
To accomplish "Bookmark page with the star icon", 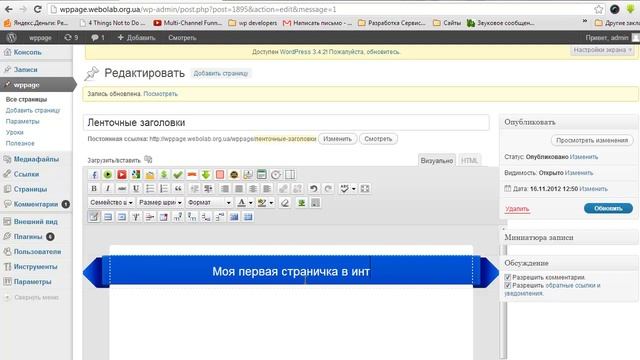I will coord(598,9).
